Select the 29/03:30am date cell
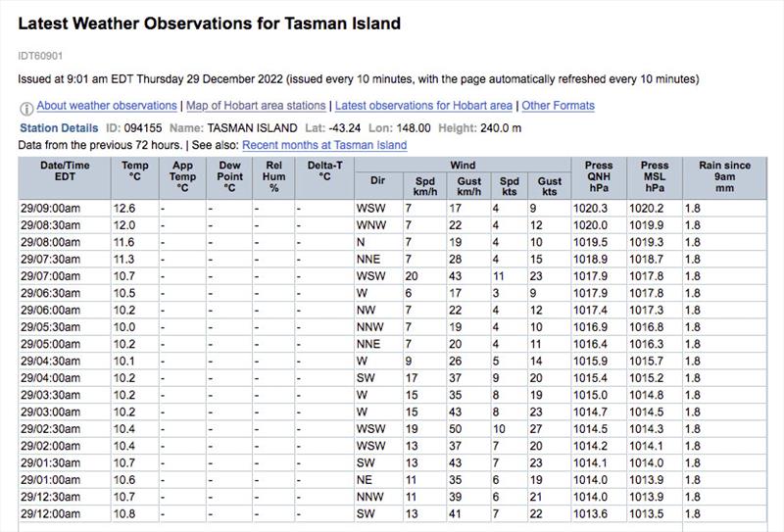This screenshot has width=784, height=532. (65, 396)
